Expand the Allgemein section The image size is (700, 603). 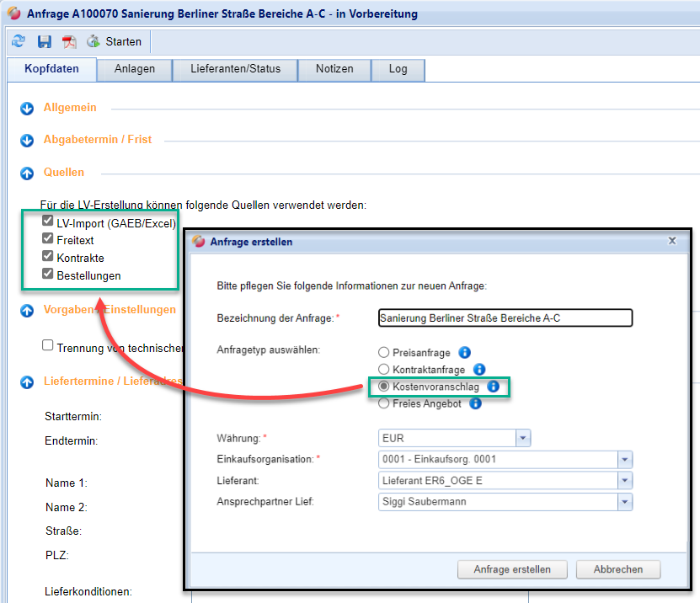pos(27,108)
